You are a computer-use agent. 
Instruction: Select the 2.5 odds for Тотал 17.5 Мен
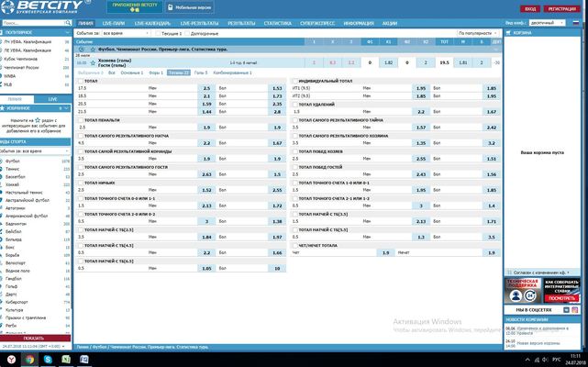pos(206,88)
